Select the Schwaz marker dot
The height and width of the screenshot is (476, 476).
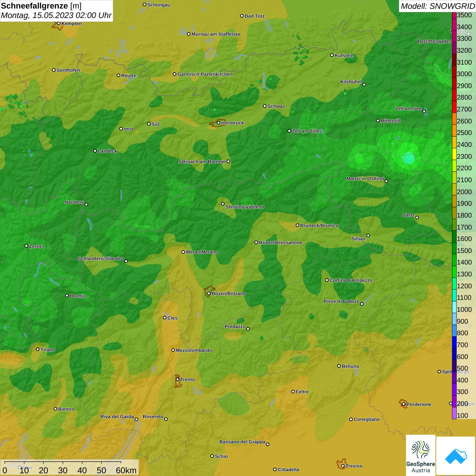[265, 106]
